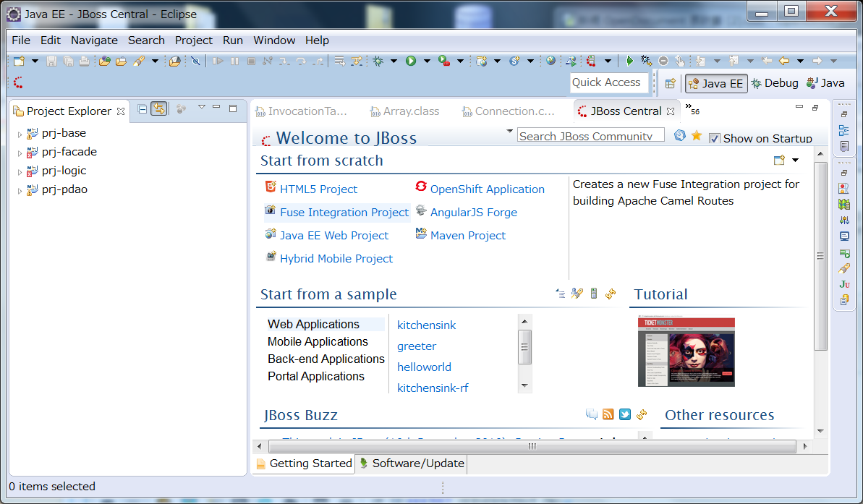Open dropdown left of Search JBoss Community field

[x=510, y=132]
